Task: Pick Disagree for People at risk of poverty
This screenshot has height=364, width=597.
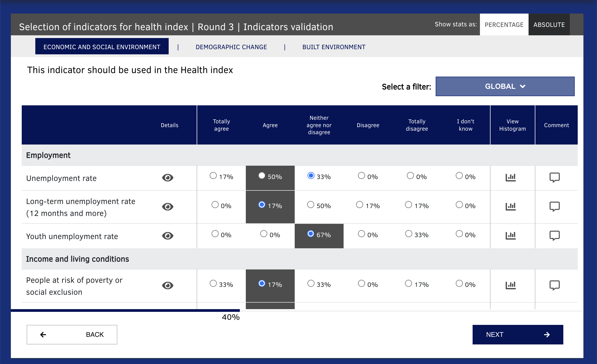Action: [x=362, y=283]
